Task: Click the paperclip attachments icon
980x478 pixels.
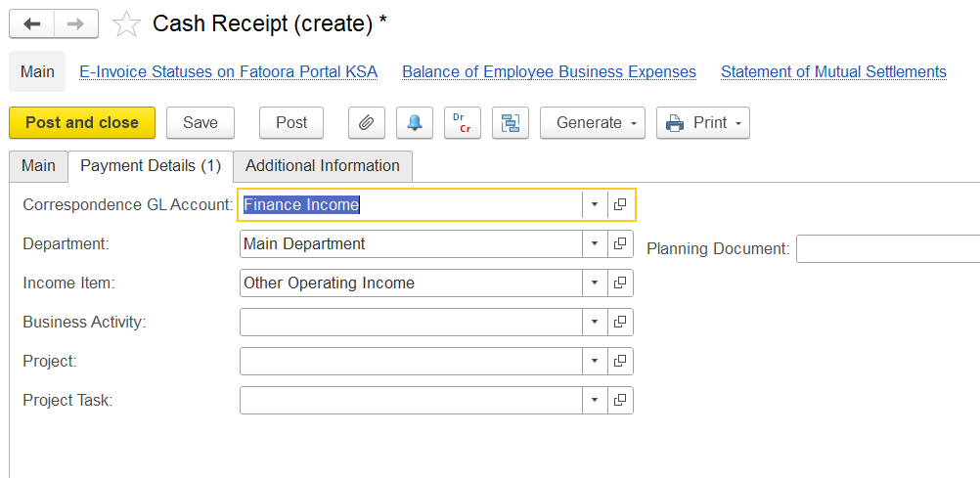Action: point(367,123)
